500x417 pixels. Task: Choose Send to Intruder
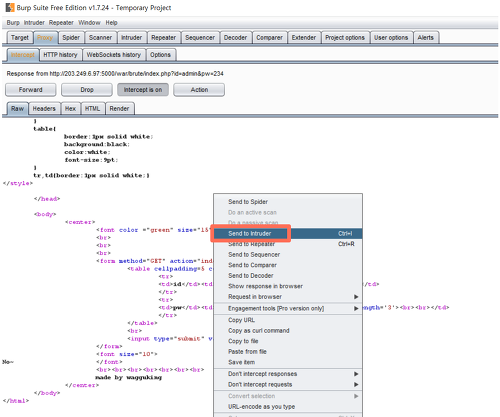288,233
